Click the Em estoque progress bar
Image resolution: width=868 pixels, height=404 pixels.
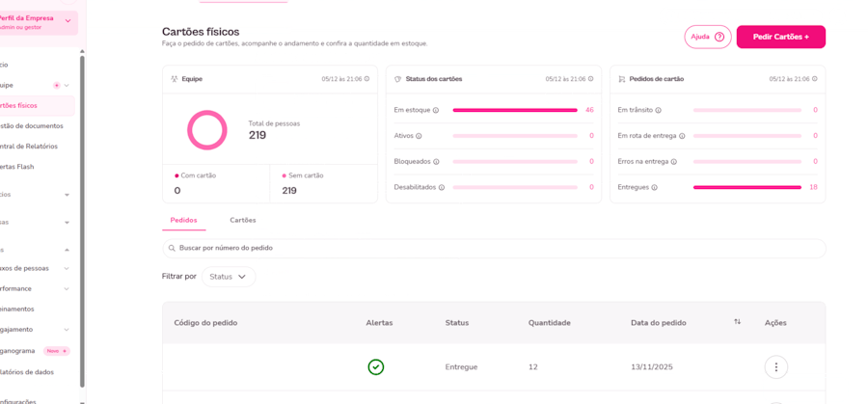[x=515, y=111]
